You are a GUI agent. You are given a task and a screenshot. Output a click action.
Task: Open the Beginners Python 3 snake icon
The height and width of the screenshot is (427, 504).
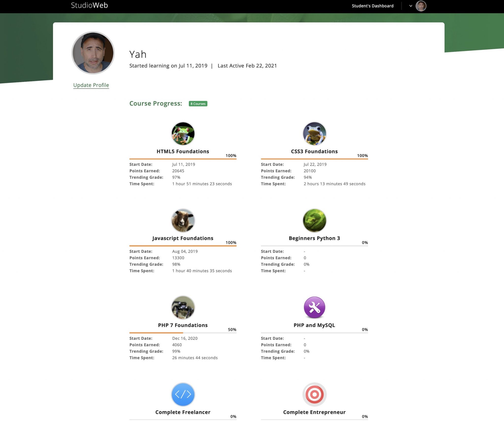click(315, 221)
